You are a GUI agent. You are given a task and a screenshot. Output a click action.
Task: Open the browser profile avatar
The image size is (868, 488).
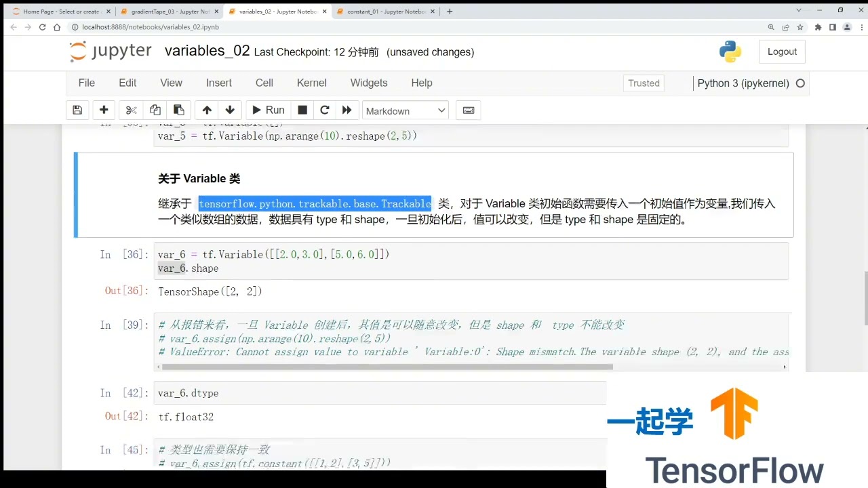pyautogui.click(x=847, y=27)
